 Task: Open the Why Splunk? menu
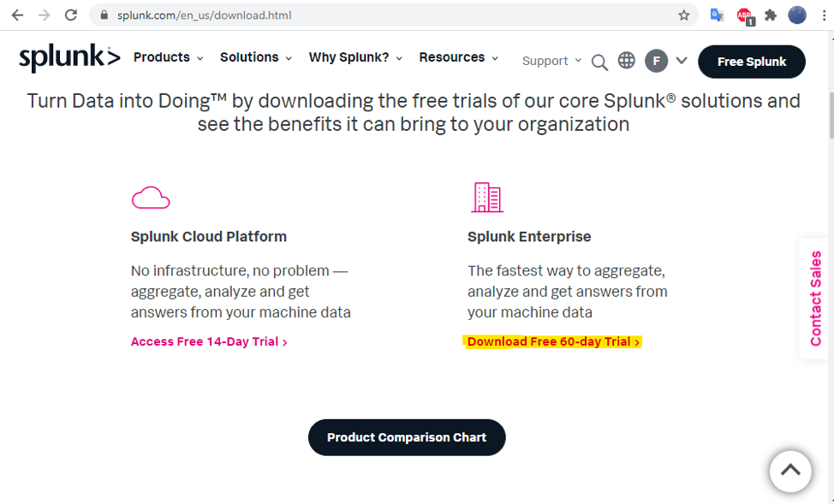tap(355, 57)
